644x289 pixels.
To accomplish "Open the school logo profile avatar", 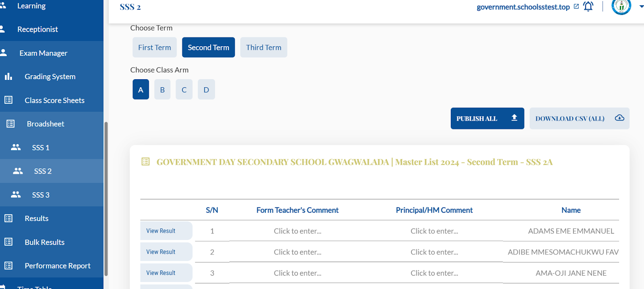I will 621,6.
